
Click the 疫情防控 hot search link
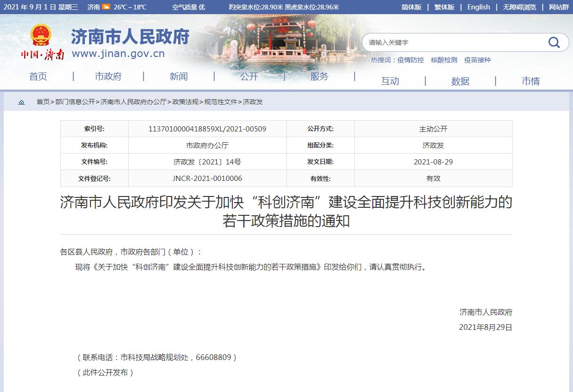pyautogui.click(x=410, y=60)
